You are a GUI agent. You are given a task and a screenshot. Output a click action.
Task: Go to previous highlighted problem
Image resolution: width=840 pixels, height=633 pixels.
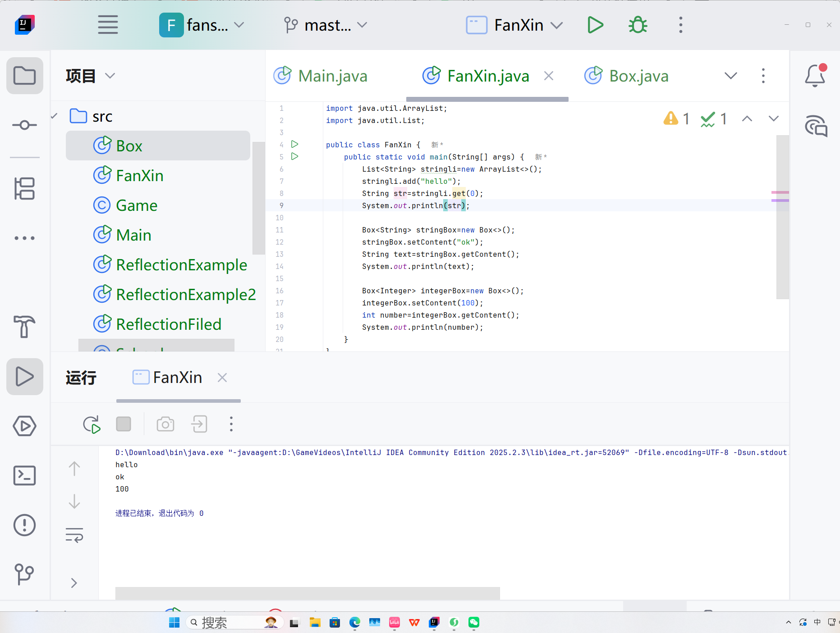pyautogui.click(x=747, y=118)
